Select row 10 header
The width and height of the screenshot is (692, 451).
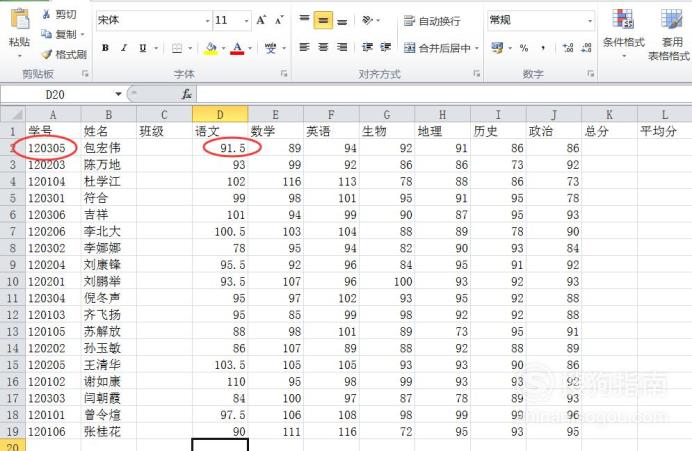coord(13,282)
